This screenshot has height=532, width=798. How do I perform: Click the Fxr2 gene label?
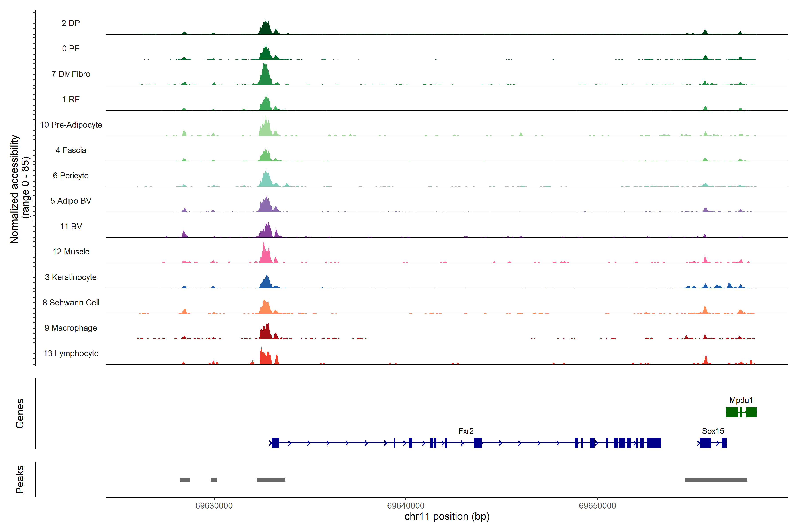click(466, 431)
